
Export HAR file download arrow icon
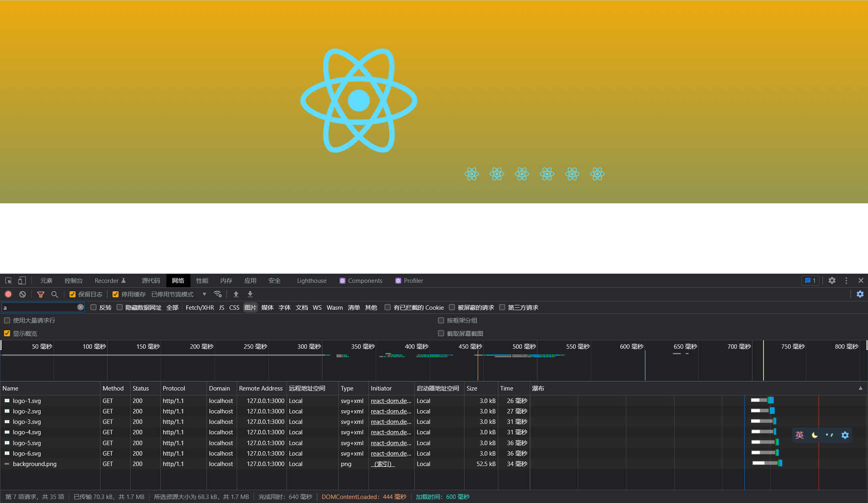pos(250,294)
